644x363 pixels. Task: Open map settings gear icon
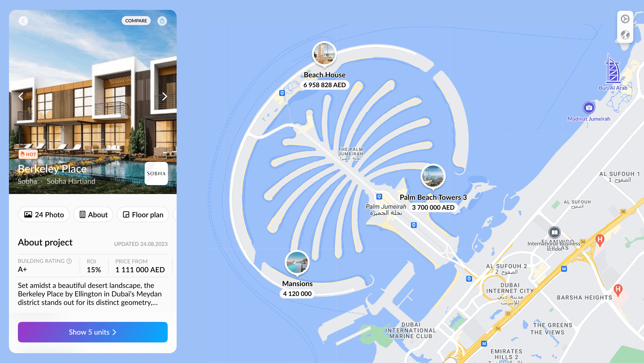pos(625,19)
